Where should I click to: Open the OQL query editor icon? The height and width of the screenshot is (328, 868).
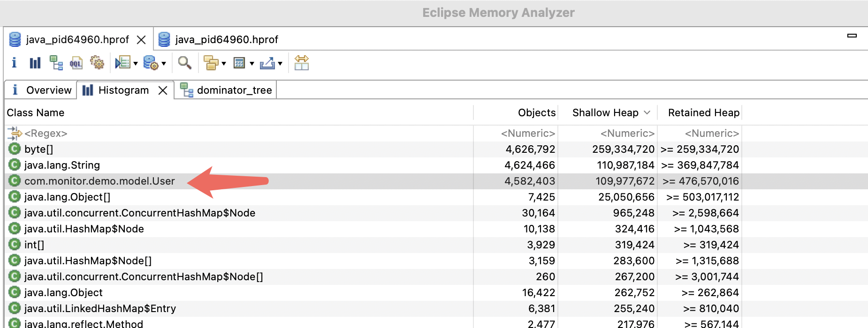[x=76, y=63]
